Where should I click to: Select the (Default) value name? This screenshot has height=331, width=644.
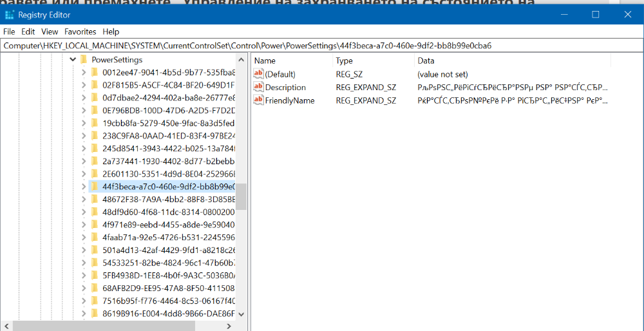coord(280,74)
